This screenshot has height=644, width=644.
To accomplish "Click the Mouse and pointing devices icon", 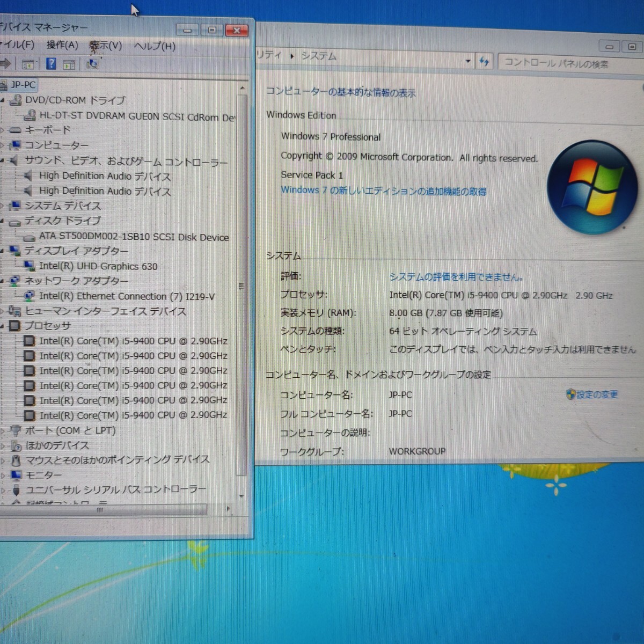I will tap(15, 460).
